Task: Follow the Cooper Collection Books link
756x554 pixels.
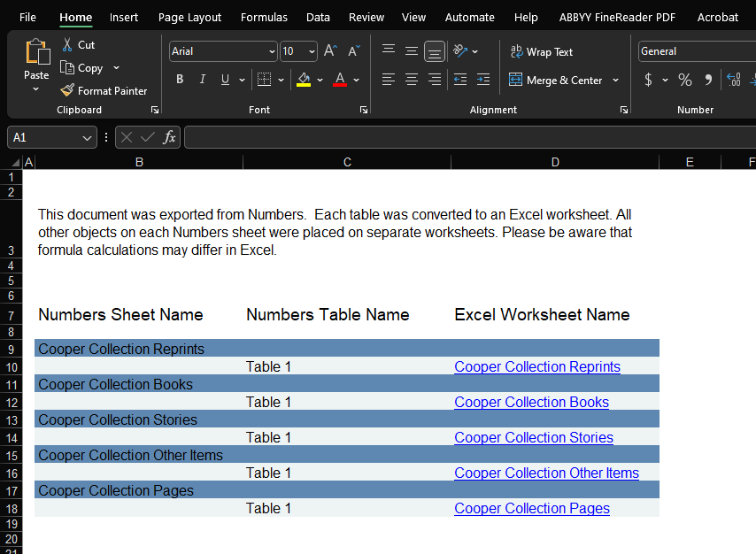Action: click(531, 402)
